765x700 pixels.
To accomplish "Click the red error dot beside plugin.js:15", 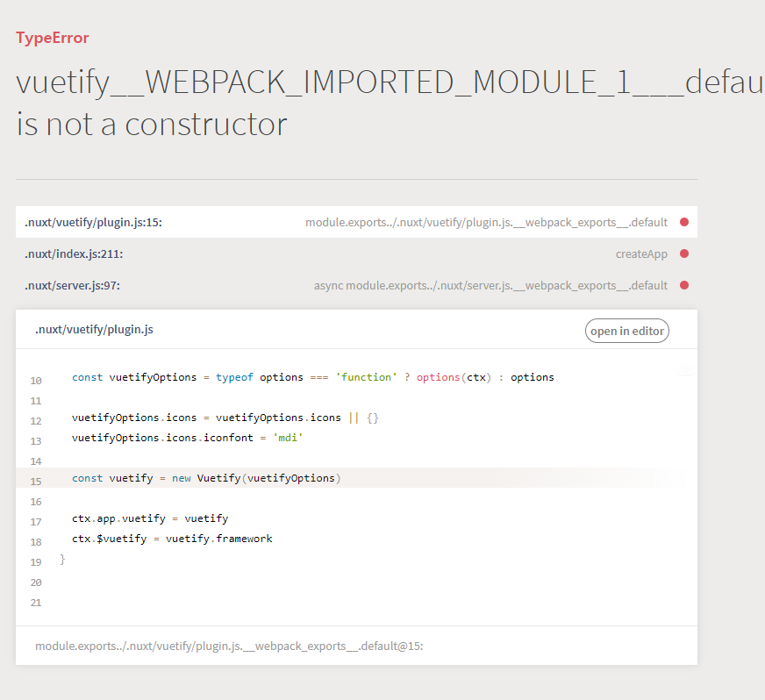I will [x=684, y=222].
